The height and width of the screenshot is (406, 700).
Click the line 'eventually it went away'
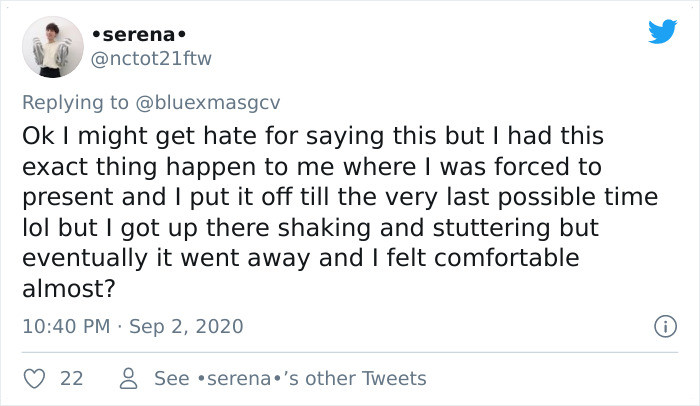[x=301, y=258]
